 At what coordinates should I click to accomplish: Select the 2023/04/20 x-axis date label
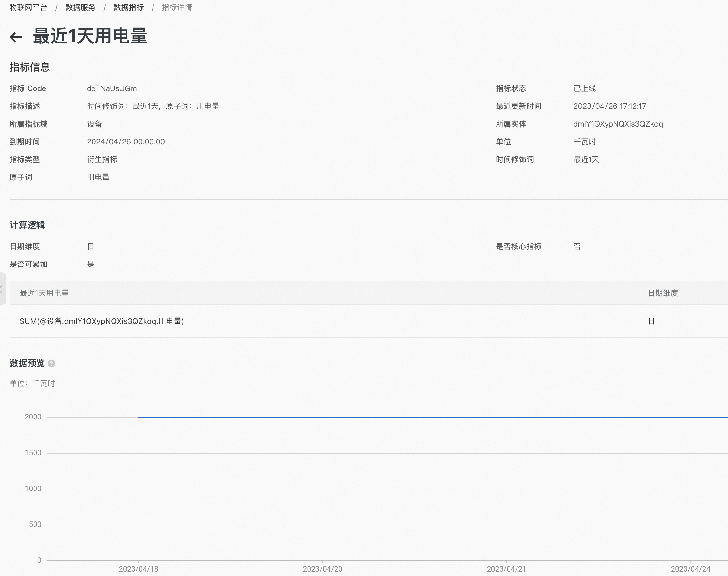pos(322,569)
